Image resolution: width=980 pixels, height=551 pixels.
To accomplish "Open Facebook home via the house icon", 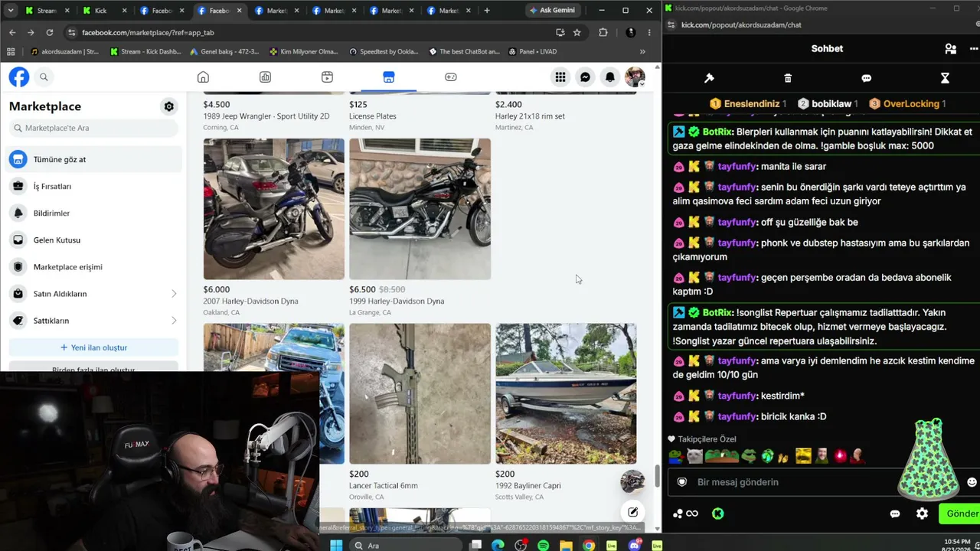I will click(203, 77).
